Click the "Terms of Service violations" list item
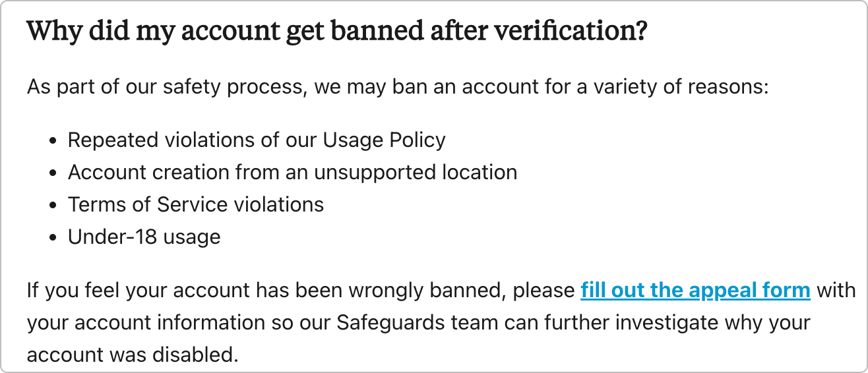Screen dimensions: 868x373 tap(196, 204)
